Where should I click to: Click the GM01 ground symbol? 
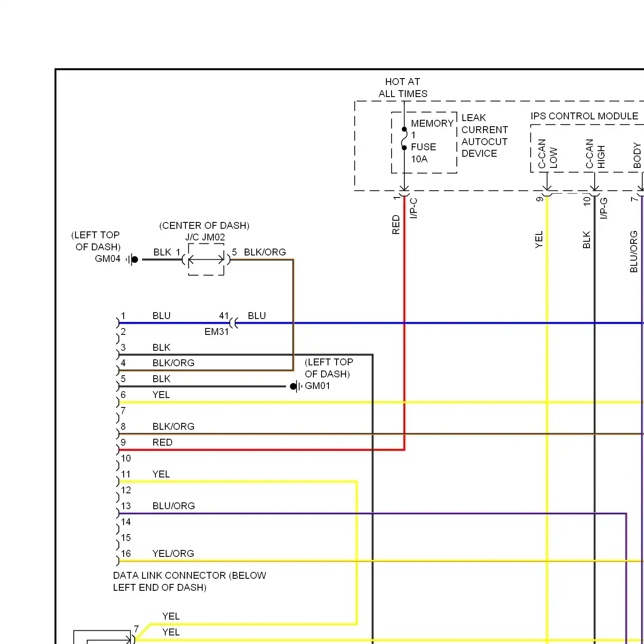pos(296,386)
